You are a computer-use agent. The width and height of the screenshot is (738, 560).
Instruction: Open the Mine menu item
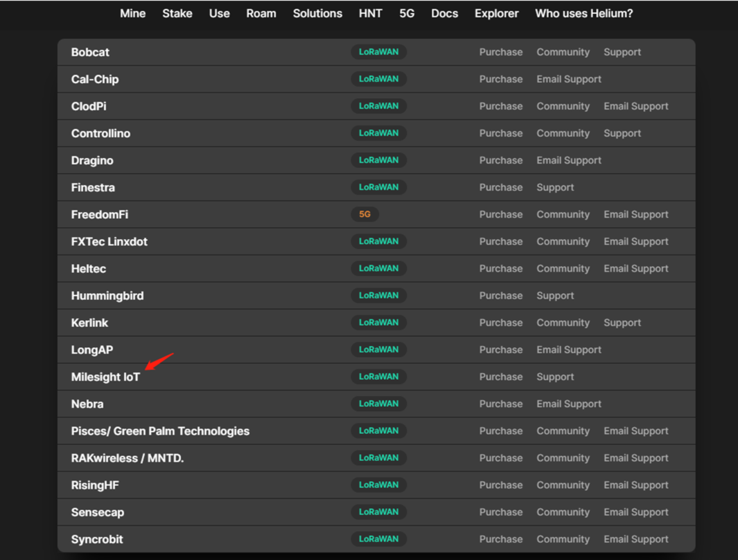point(133,14)
